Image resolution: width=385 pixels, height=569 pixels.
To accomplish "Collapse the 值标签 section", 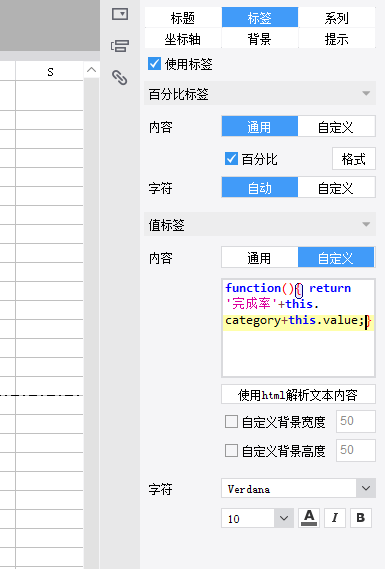I will [366, 225].
